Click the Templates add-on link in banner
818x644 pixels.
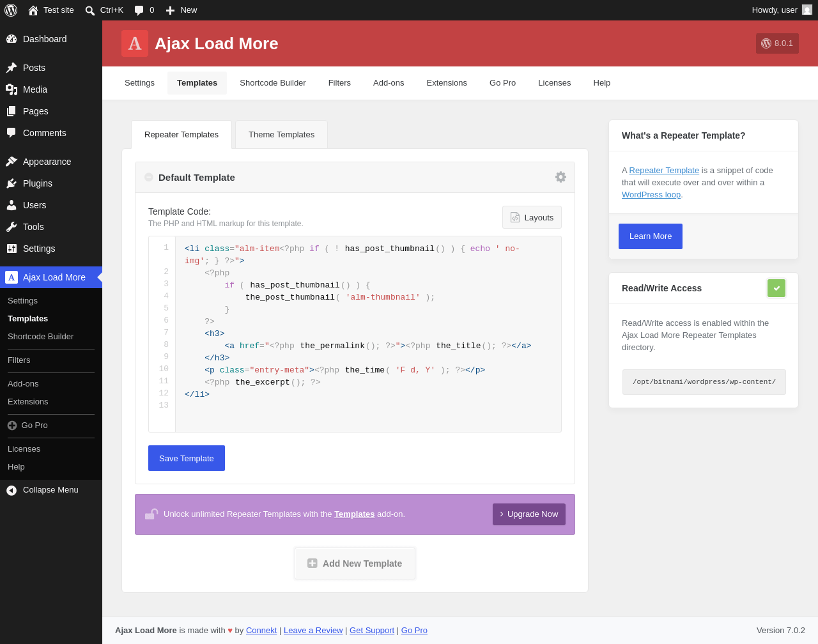click(355, 514)
